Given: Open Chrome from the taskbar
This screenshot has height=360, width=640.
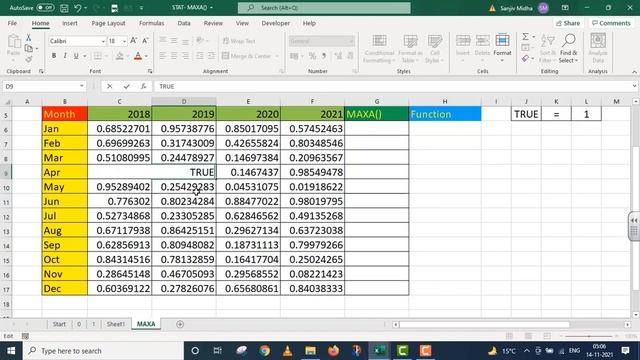Looking at the screenshot, I should tap(264, 351).
